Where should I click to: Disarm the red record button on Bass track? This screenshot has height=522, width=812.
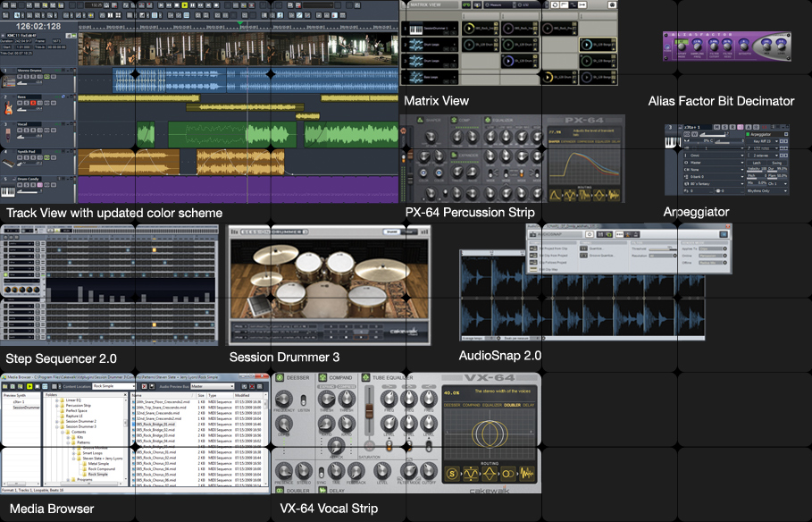click(x=33, y=103)
